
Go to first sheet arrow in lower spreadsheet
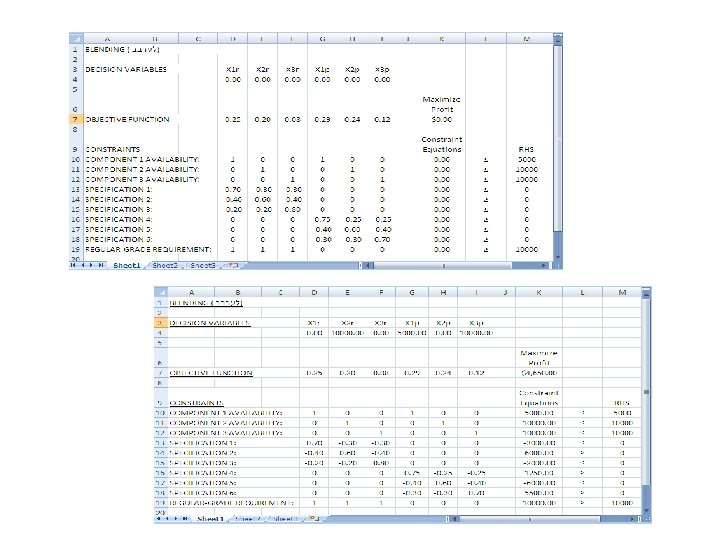[159, 518]
